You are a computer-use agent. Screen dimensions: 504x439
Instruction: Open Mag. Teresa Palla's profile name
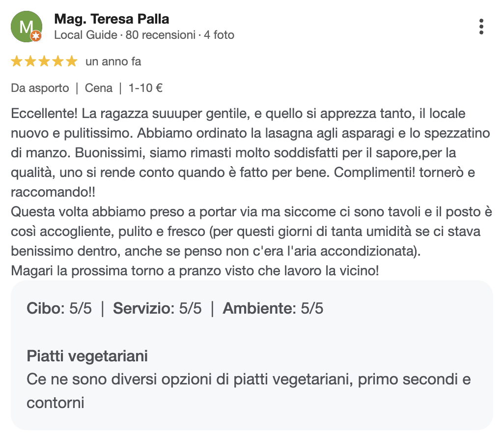coord(112,19)
